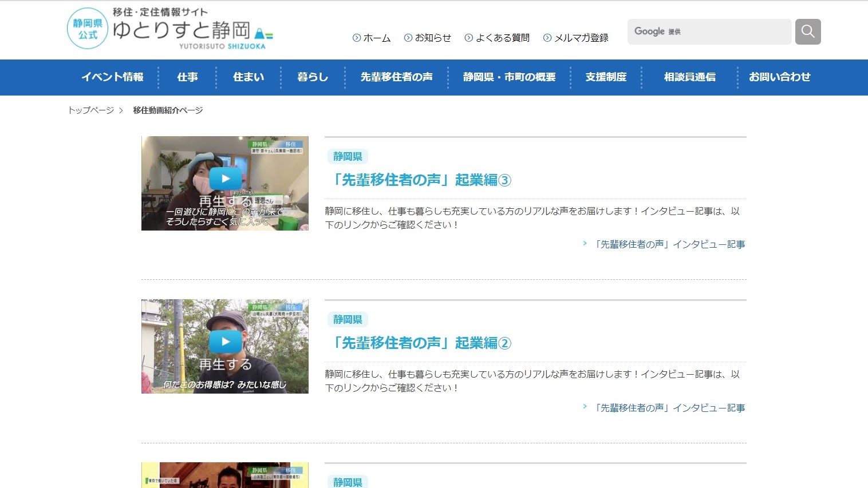
Task: Open the 静岡県・市町の概要 nav menu
Action: pyautogui.click(x=509, y=77)
